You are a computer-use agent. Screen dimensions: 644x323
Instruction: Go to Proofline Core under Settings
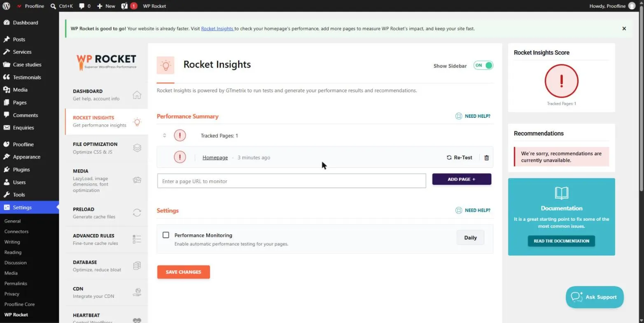pos(19,304)
